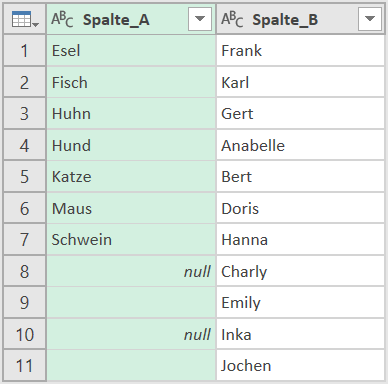The image size is (388, 384).
Task: Click the null cell in row 10
Action: pos(131,334)
